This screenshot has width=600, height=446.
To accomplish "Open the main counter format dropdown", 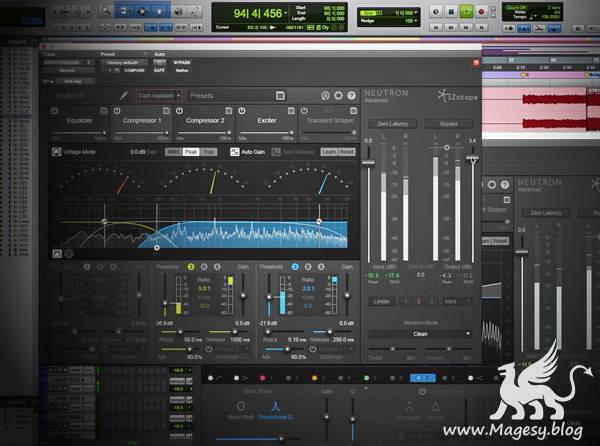I will click(x=285, y=13).
